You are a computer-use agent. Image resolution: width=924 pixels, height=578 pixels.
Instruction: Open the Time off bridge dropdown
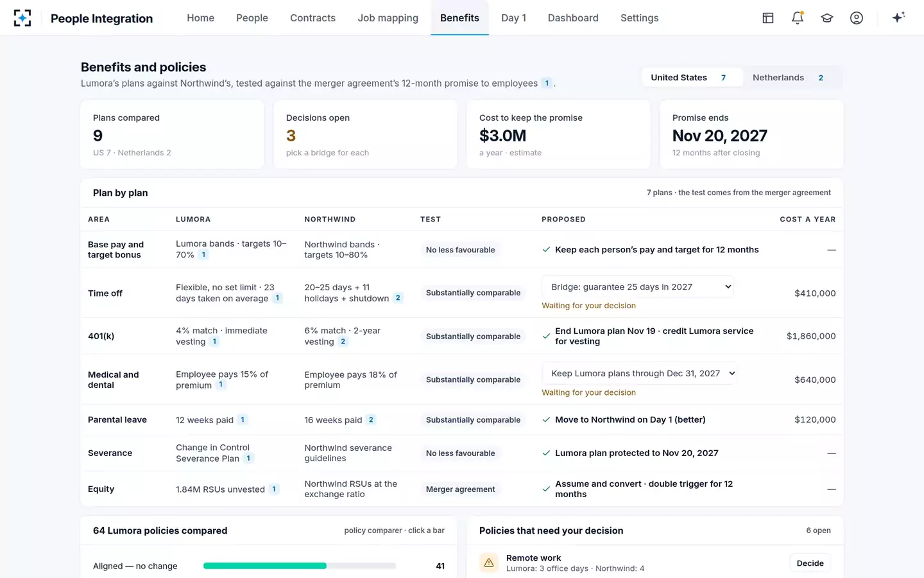pyautogui.click(x=638, y=287)
